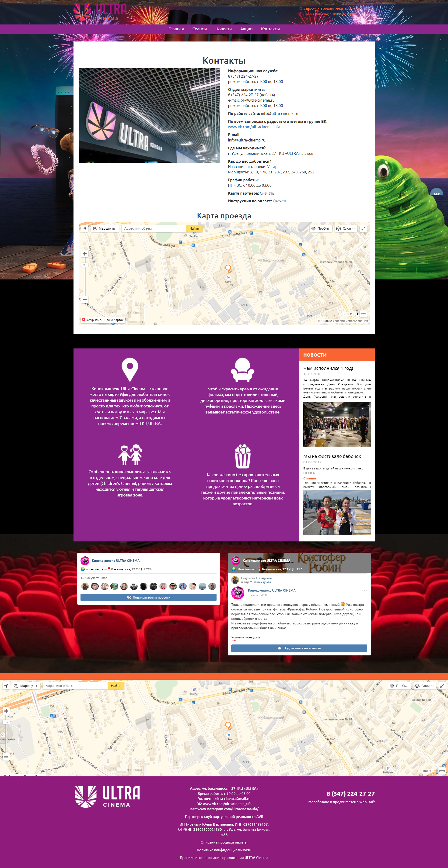
Task: Click the orange Ultra marker on upper map
Action: coord(228,269)
